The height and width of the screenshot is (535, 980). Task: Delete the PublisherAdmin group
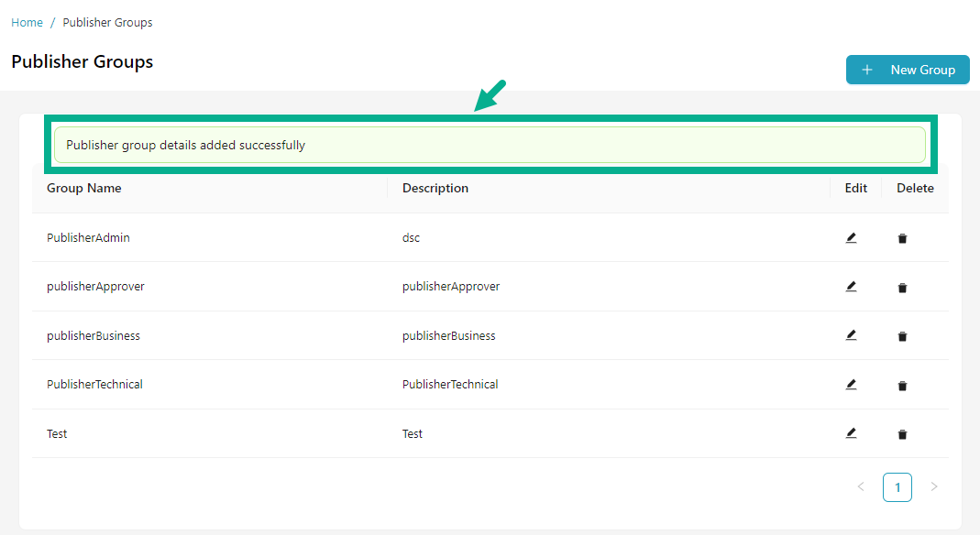[x=902, y=237]
